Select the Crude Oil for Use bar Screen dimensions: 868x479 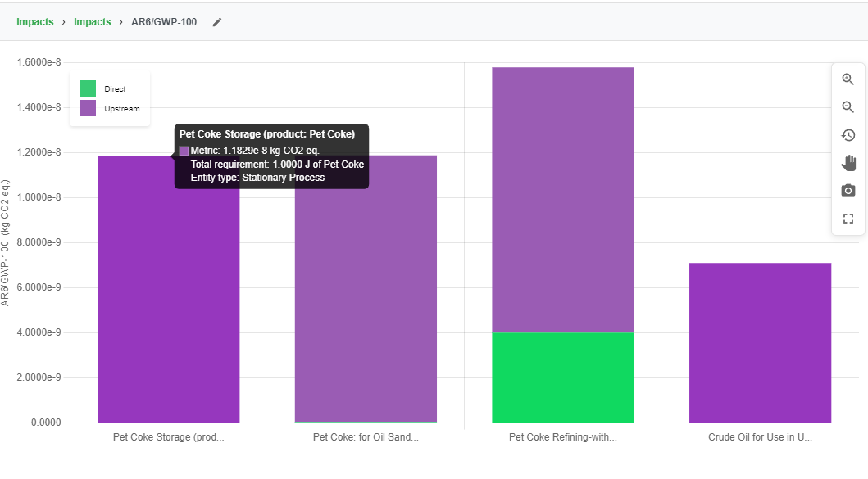pos(760,343)
